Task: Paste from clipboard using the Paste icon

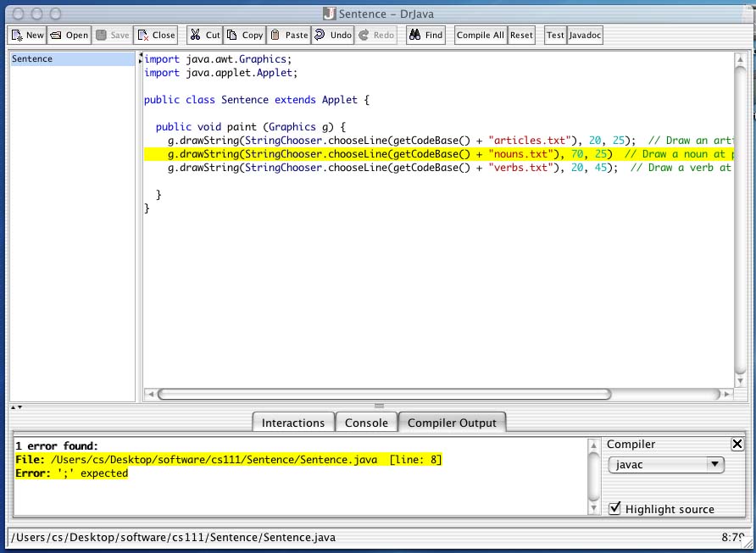Action: [289, 36]
